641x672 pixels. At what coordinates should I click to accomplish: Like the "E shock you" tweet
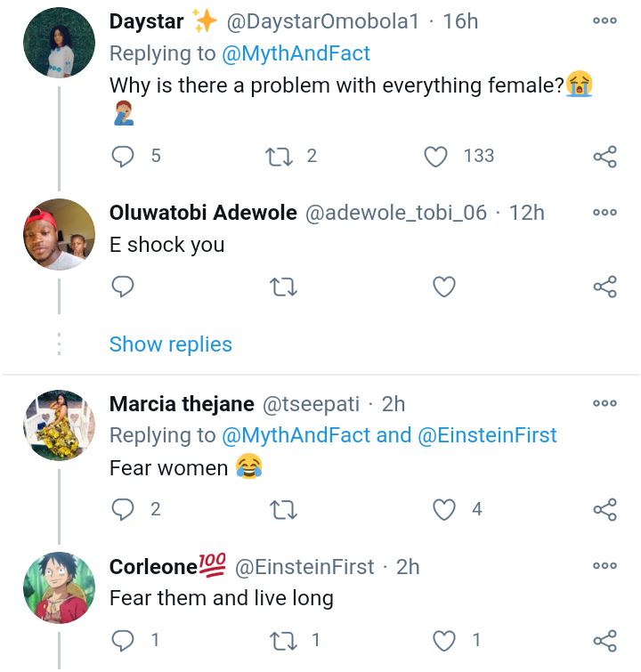444,287
